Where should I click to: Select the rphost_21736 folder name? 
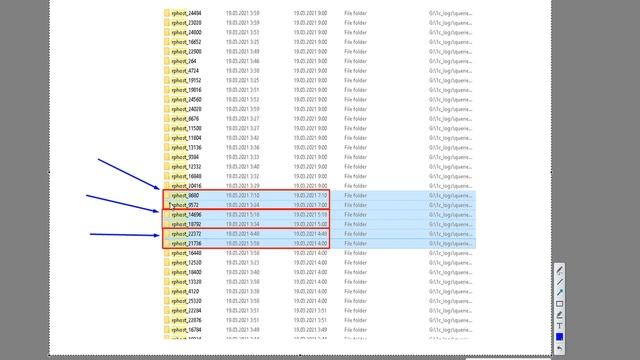186,243
